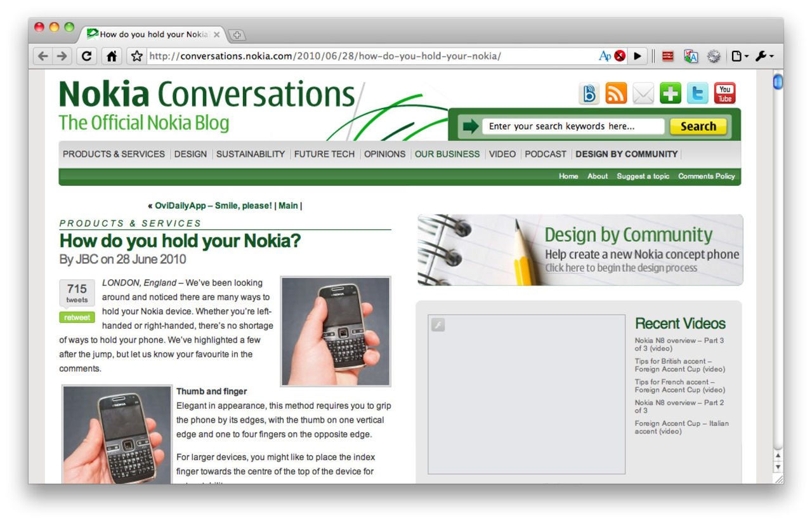Screen dimensions: 812x523
Task: Open the translate extension icon
Action: tap(691, 56)
